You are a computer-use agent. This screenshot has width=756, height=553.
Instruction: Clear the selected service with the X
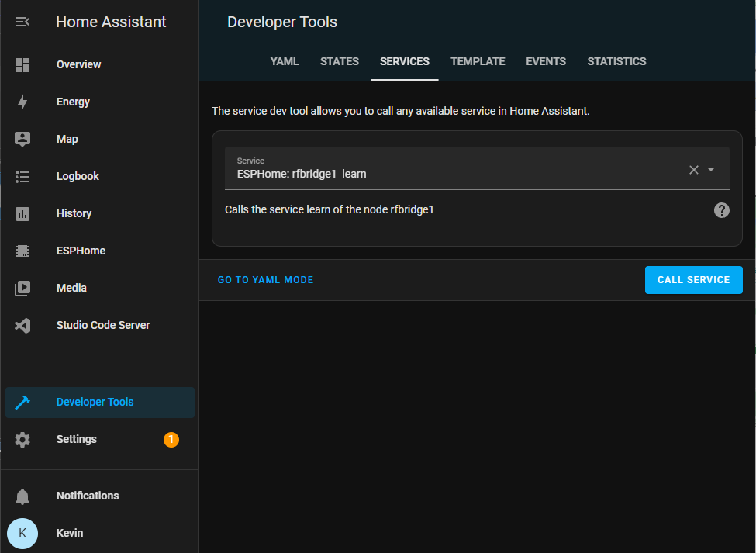click(694, 170)
